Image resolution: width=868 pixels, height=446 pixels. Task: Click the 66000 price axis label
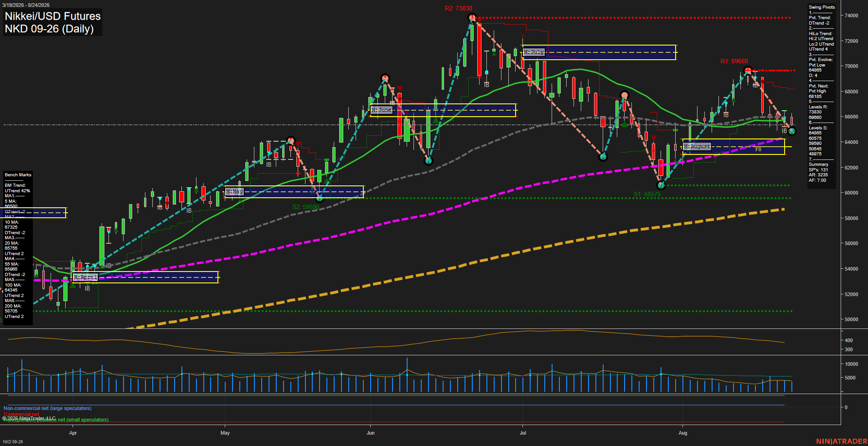(x=851, y=117)
